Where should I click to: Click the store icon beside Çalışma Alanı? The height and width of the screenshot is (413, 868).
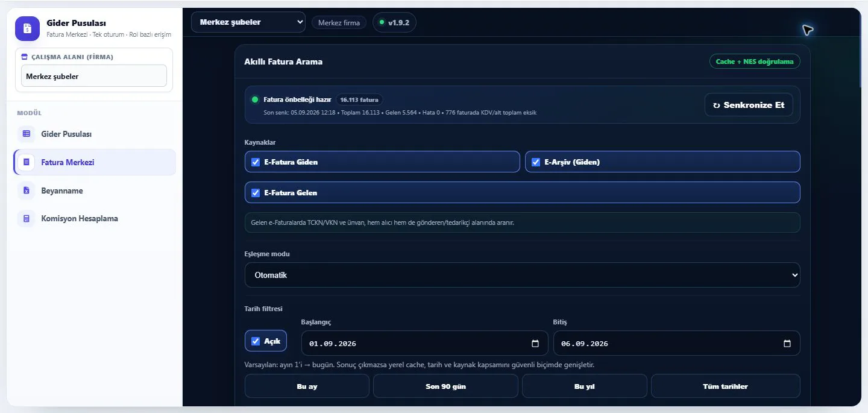[25, 57]
